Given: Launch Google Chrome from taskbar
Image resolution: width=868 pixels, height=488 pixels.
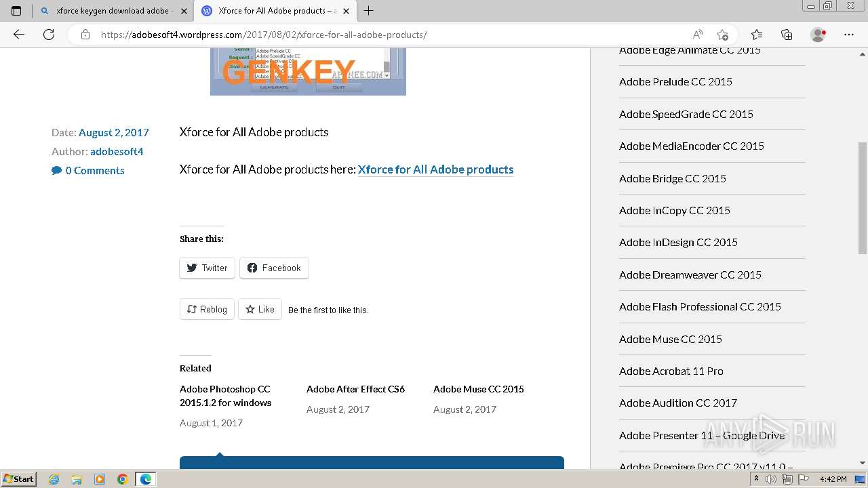Looking at the screenshot, I should 123,479.
